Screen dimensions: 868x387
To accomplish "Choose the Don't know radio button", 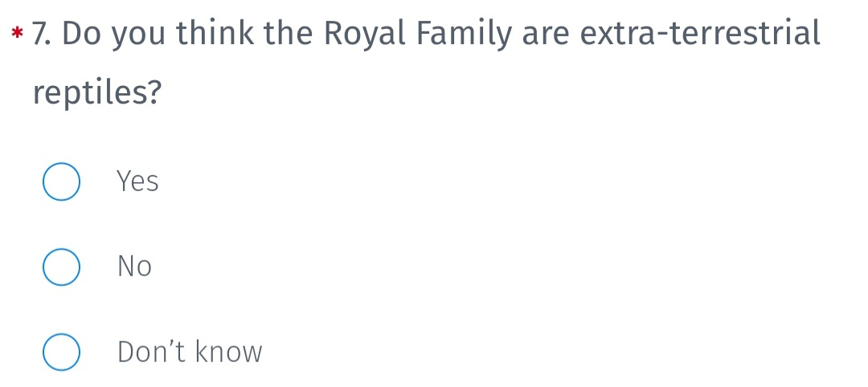I will coord(61,352).
